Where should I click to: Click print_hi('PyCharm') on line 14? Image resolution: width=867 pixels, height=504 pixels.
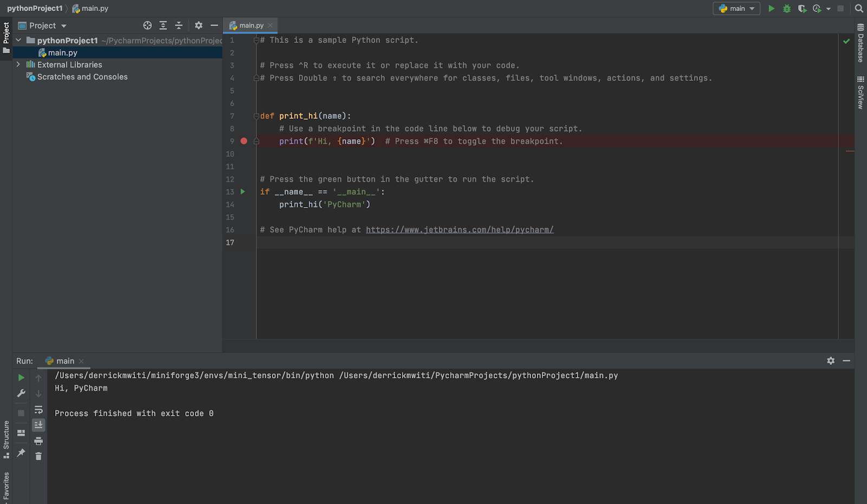click(x=325, y=205)
